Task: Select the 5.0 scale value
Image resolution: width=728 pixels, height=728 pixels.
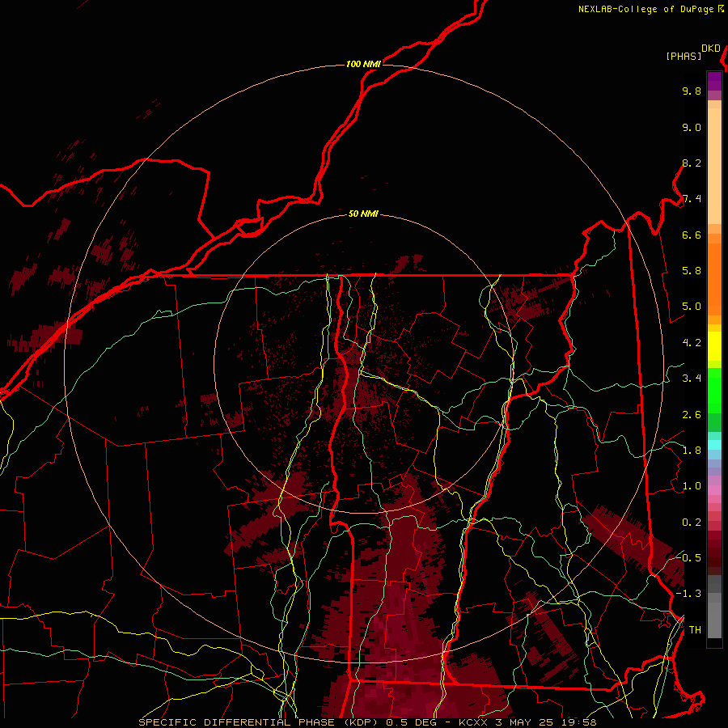Action: coord(692,307)
